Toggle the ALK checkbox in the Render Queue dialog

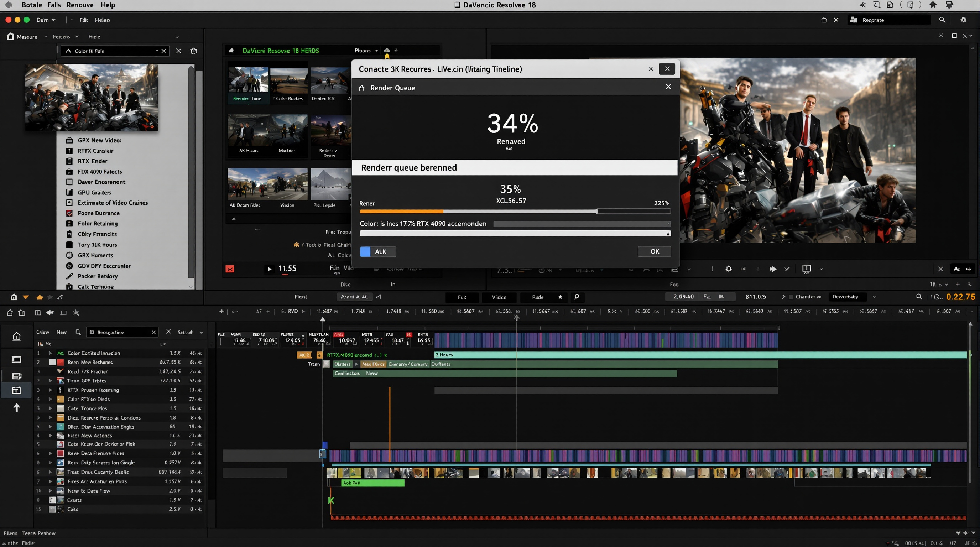point(365,252)
